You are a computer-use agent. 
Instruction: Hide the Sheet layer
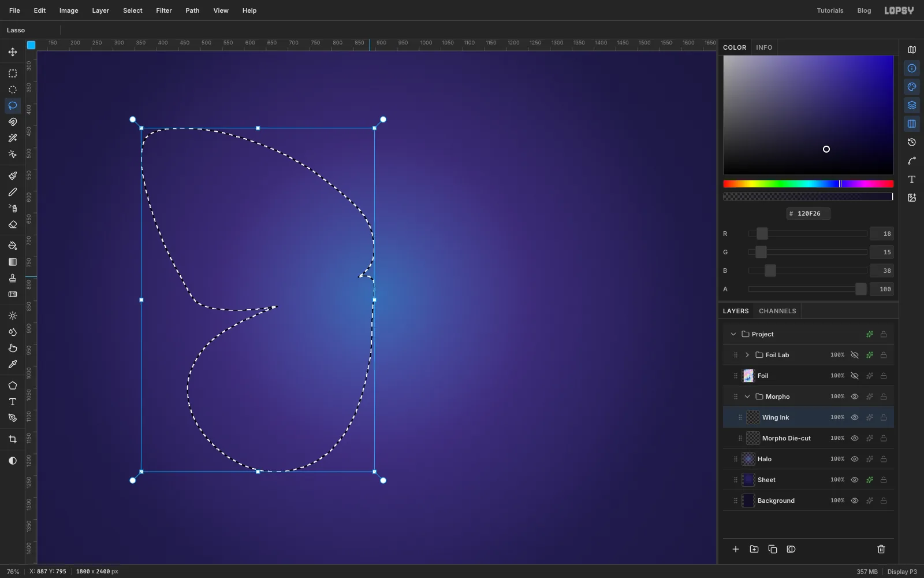coord(855,480)
